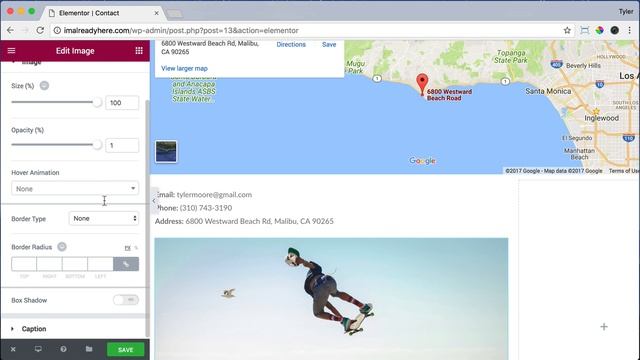The width and height of the screenshot is (640, 360).
Task: Click the red map pin marker
Action: tap(422, 84)
